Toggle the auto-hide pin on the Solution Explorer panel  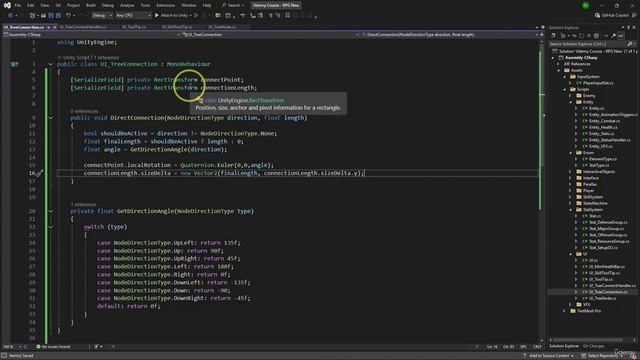tap(629, 27)
